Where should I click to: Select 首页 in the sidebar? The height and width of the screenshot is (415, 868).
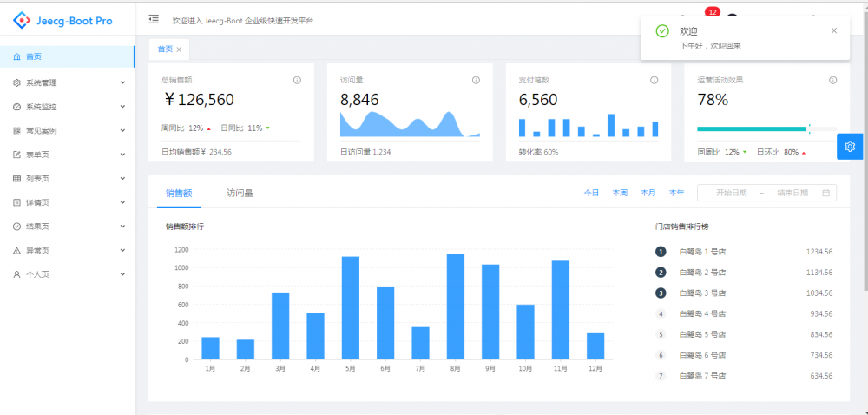68,56
